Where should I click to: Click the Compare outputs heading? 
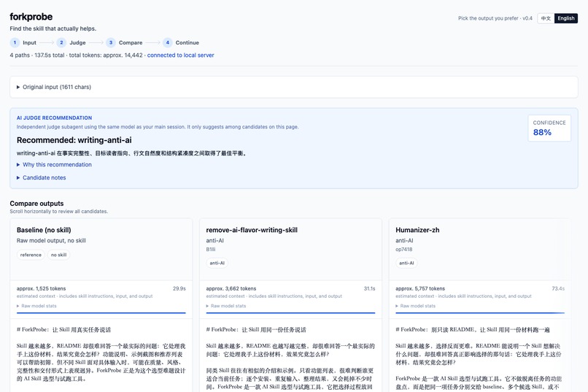point(36,204)
